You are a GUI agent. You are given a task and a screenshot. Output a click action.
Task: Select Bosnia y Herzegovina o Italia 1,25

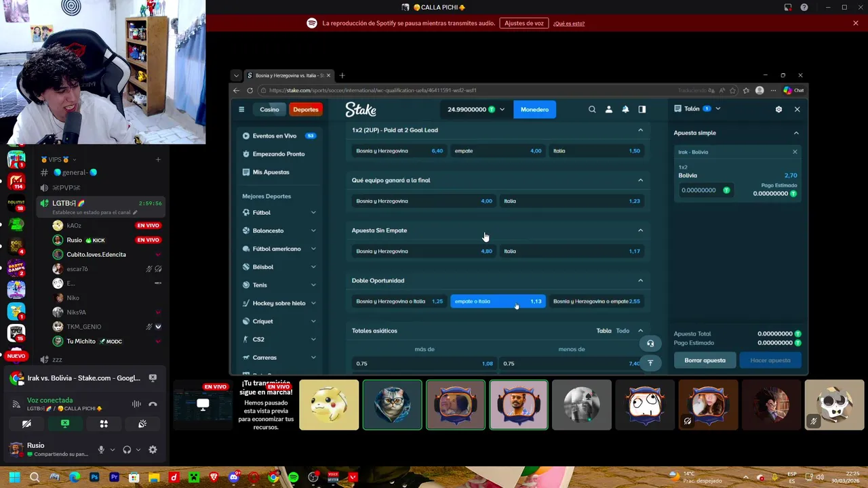click(x=399, y=301)
